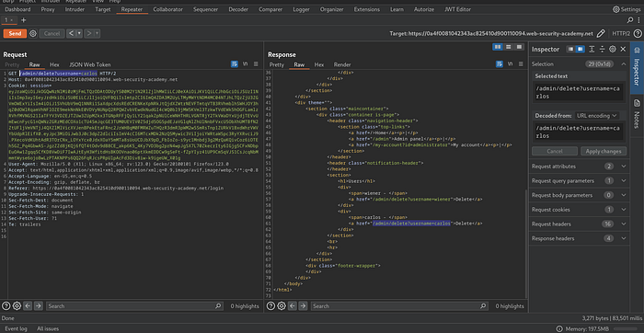Switch to side-by-side split layout

(x=498, y=47)
